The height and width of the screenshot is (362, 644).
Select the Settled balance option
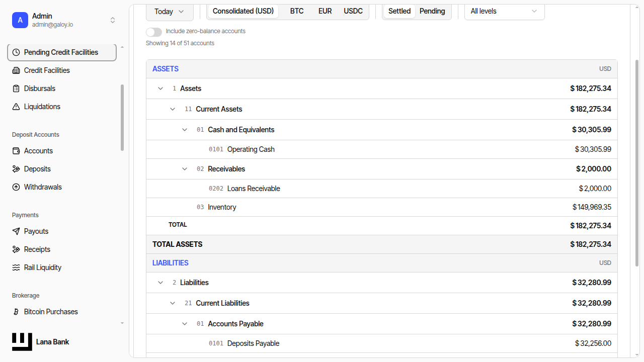399,11
